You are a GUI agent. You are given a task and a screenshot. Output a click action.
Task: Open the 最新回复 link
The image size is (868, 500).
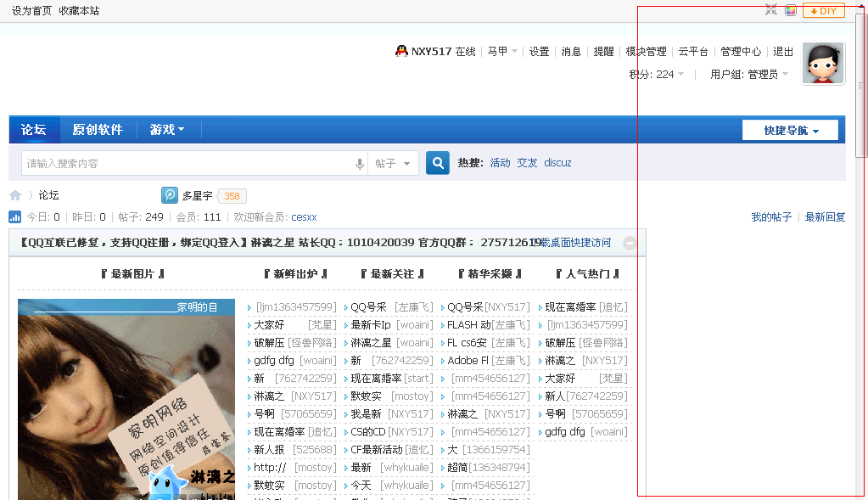coord(825,217)
